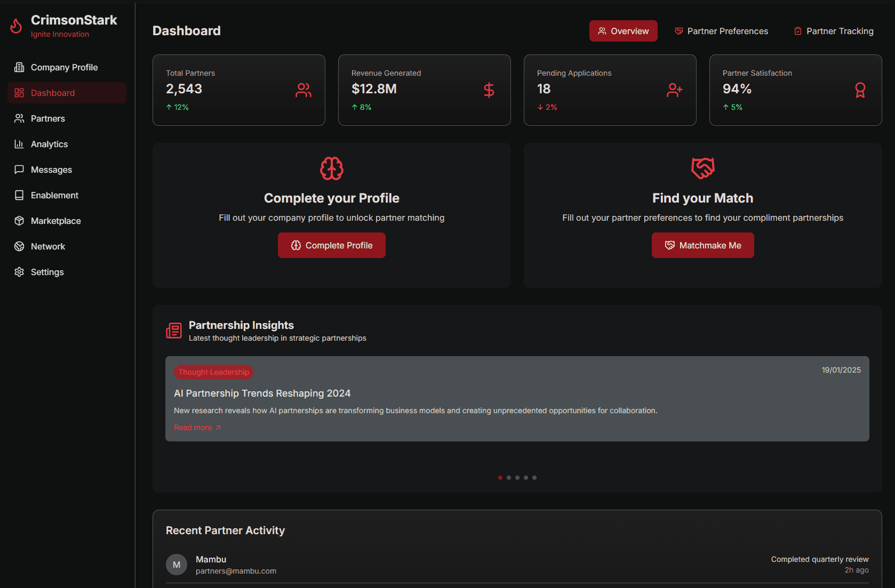Select the first carousel dot
The image size is (895, 588).
500,478
